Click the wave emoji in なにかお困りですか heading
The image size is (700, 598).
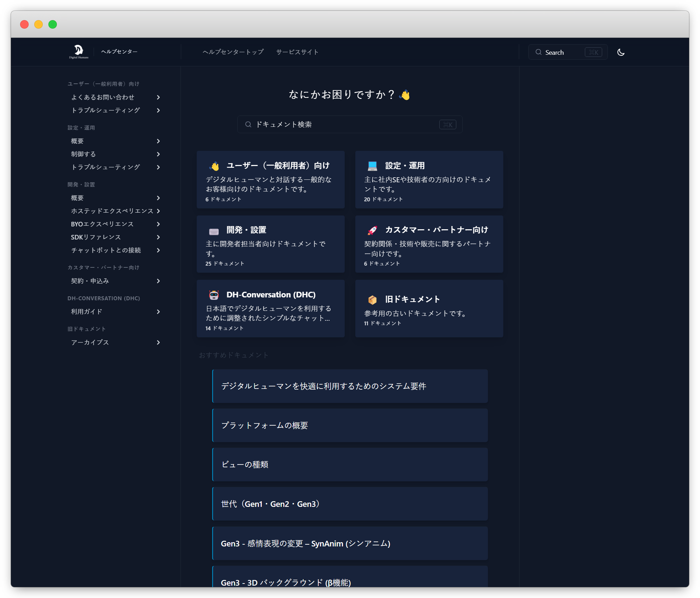(x=405, y=94)
